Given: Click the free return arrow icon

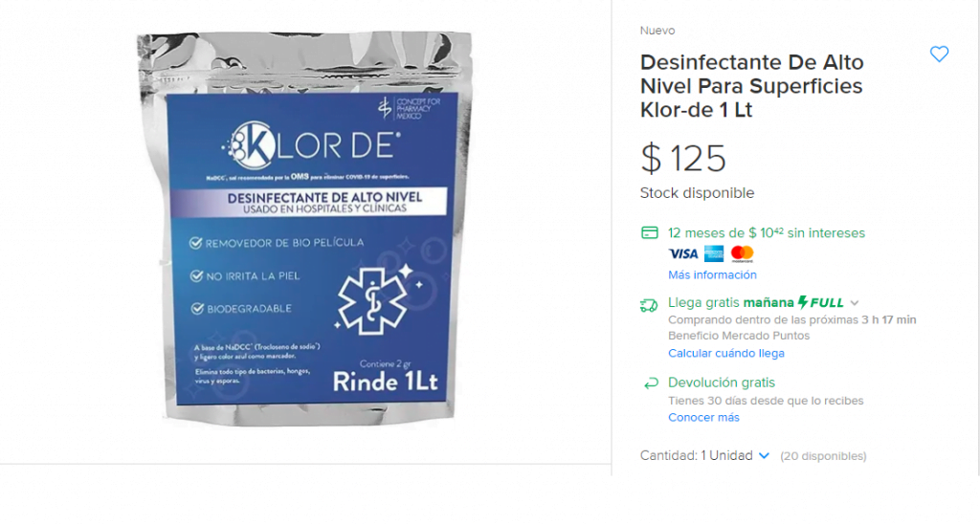Looking at the screenshot, I should [x=651, y=383].
